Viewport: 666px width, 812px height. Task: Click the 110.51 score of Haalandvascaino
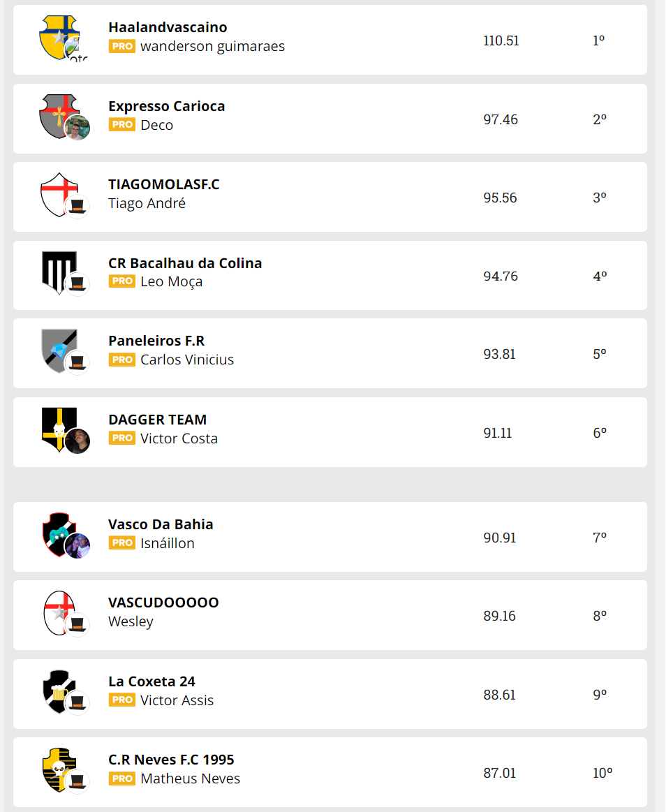coord(501,40)
